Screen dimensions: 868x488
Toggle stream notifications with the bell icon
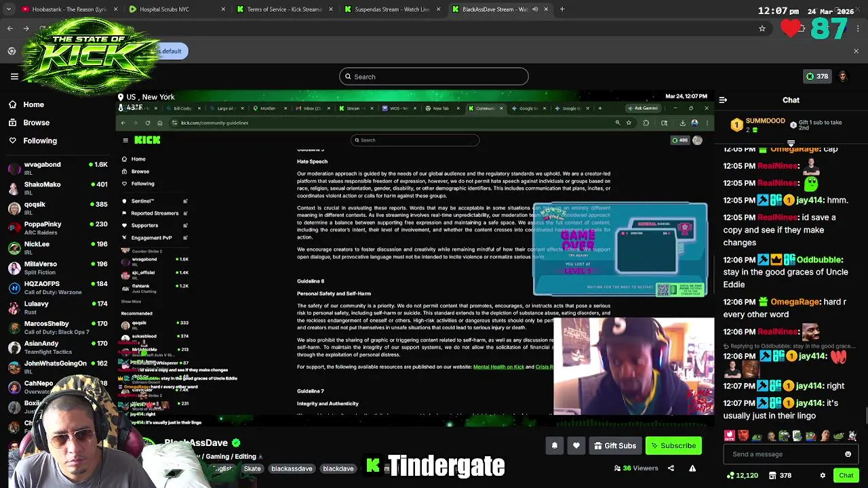point(554,445)
